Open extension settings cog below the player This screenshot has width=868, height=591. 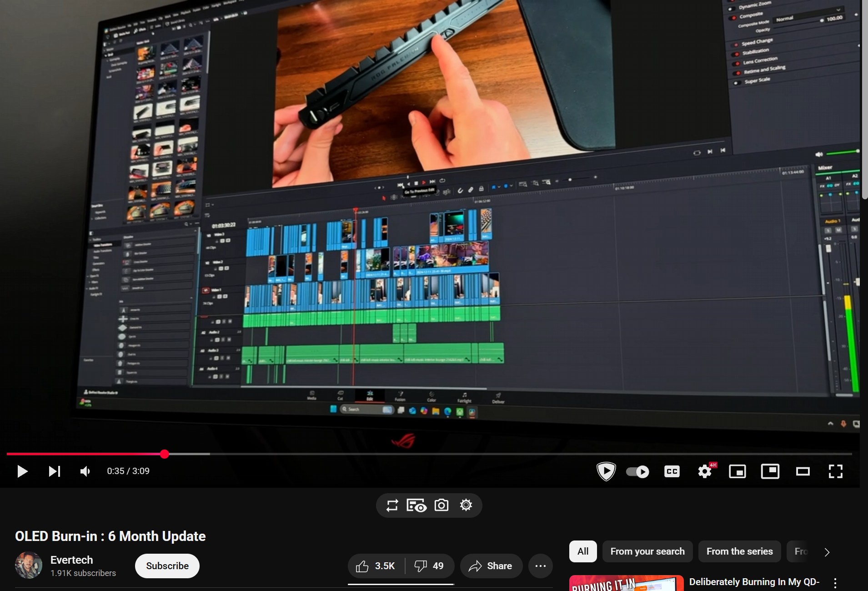click(x=466, y=505)
